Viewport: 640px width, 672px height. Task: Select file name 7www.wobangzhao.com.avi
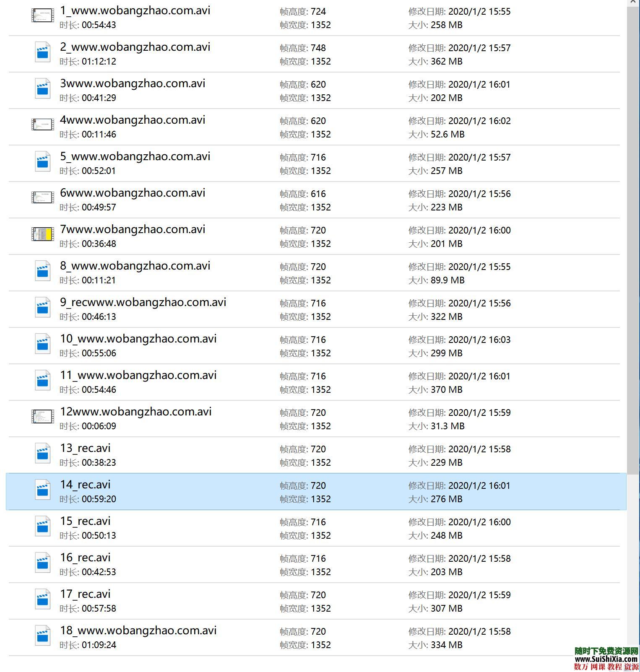click(x=133, y=229)
